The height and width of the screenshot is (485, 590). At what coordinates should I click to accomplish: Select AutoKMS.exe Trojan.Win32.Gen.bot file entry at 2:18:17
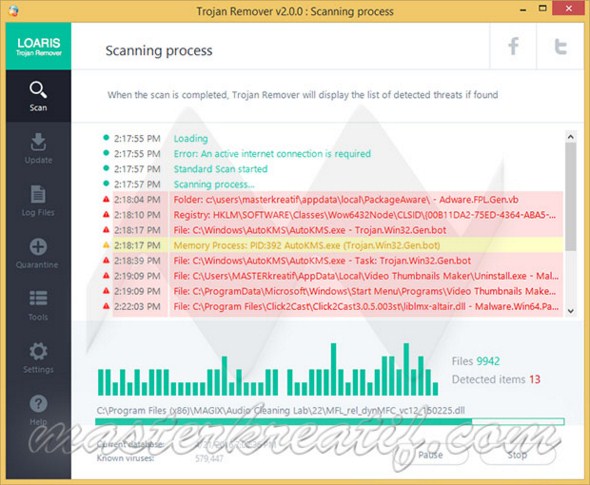310,230
